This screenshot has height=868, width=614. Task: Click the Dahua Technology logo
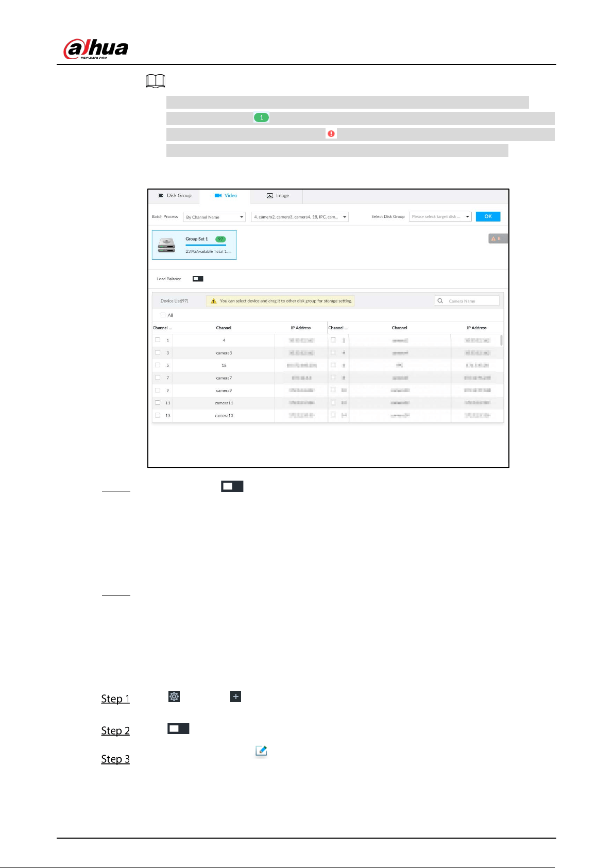coord(96,49)
